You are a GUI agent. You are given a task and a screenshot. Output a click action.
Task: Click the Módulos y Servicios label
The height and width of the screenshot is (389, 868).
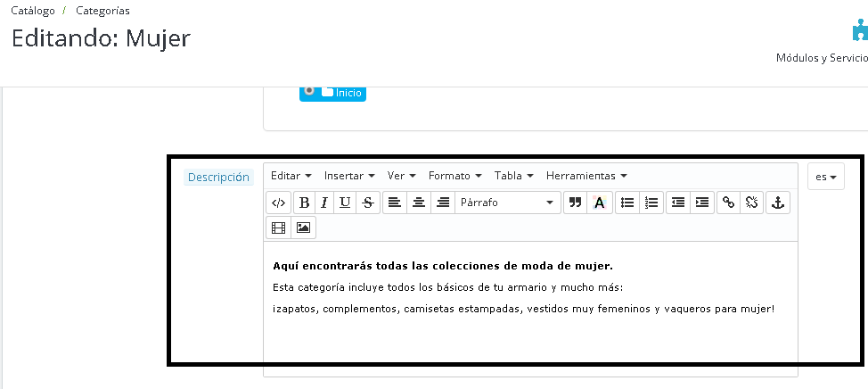click(822, 58)
